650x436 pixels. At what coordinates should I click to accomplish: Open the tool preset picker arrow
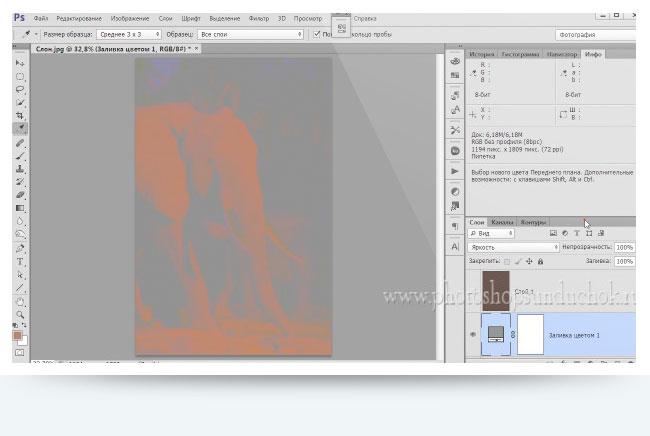pyautogui.click(x=36, y=34)
